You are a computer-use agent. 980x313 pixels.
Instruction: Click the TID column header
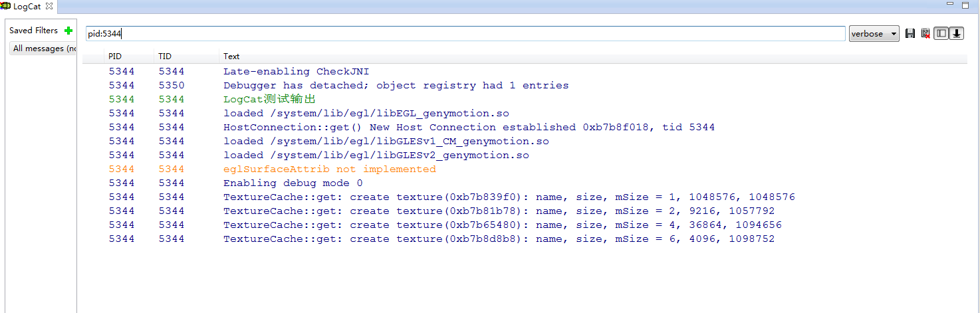164,56
